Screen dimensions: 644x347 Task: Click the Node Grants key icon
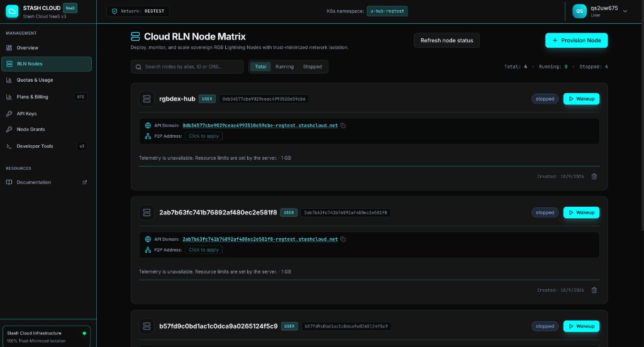coord(9,129)
